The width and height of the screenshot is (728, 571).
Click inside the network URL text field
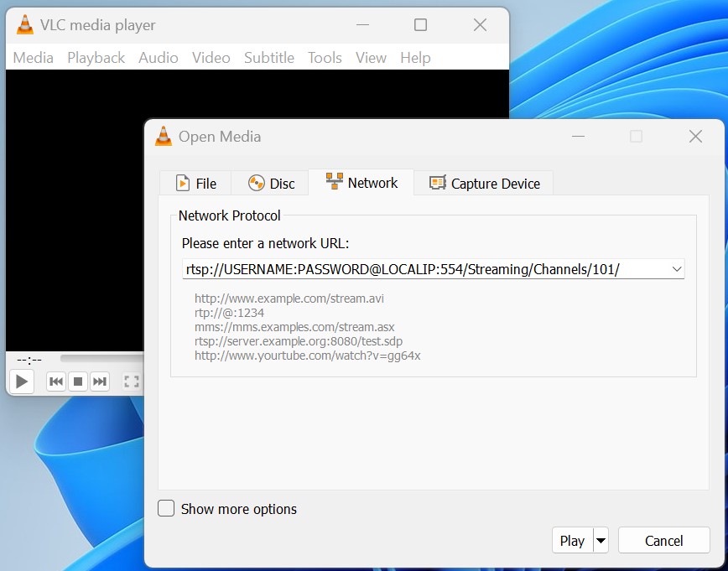419,269
